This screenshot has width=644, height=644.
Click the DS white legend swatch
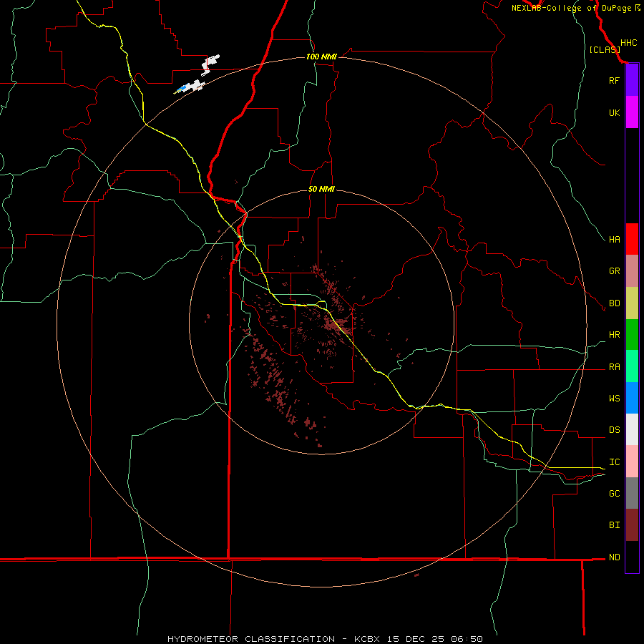pyautogui.click(x=632, y=429)
